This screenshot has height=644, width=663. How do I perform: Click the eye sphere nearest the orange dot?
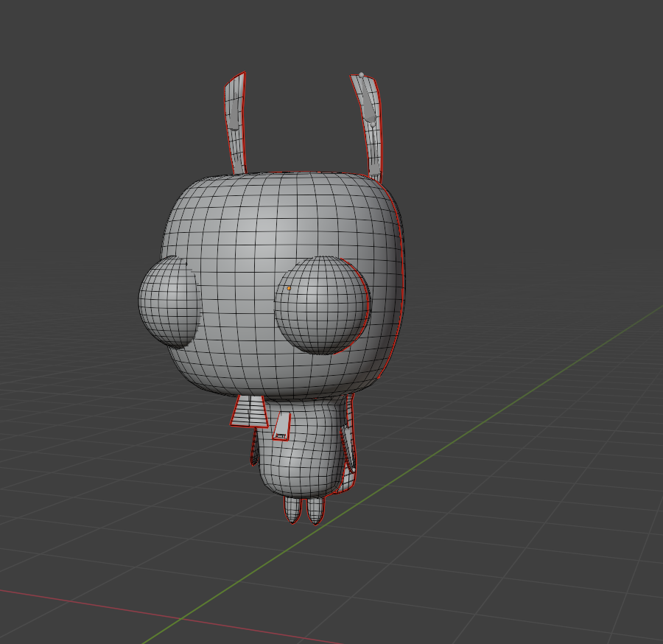pos(322,305)
